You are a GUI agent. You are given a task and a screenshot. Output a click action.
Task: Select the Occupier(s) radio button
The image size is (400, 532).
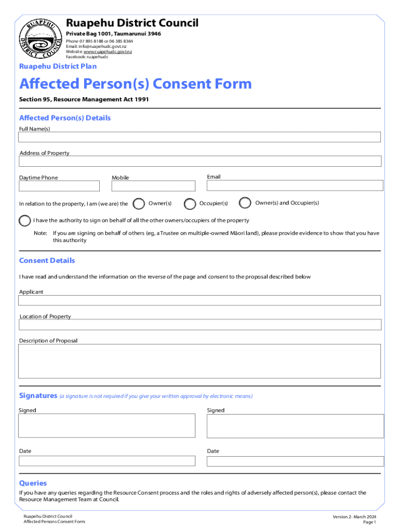pyautogui.click(x=190, y=204)
